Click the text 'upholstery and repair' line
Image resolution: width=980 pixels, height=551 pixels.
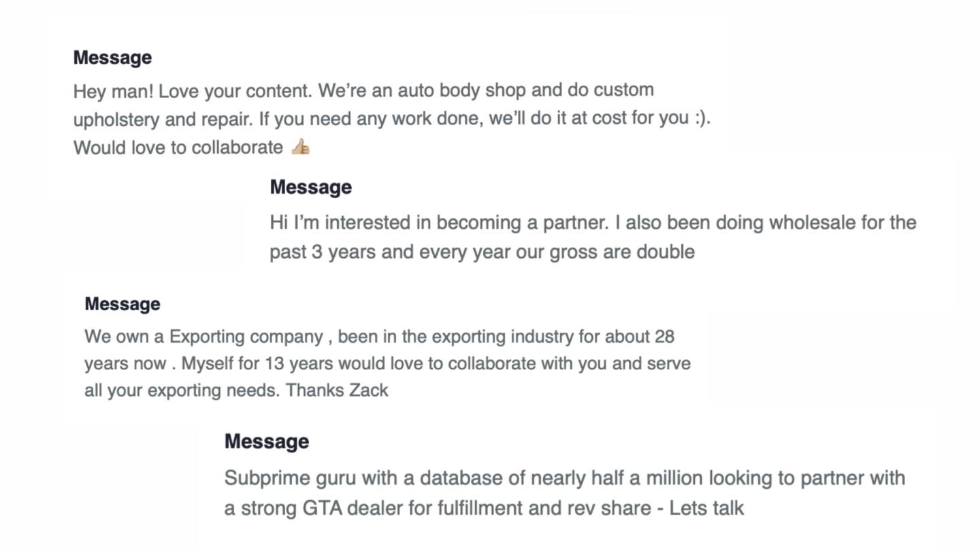coord(392,118)
